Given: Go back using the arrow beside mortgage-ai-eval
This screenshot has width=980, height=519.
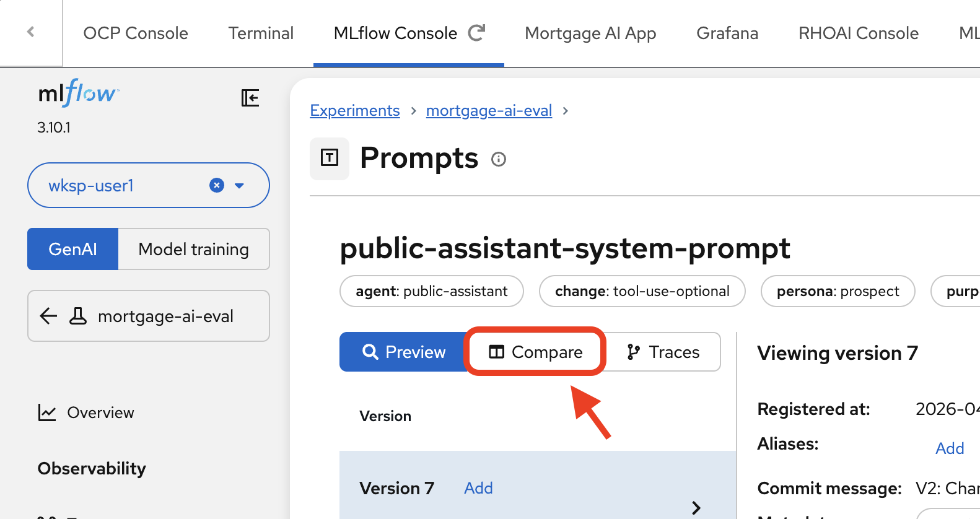Looking at the screenshot, I should 48,316.
